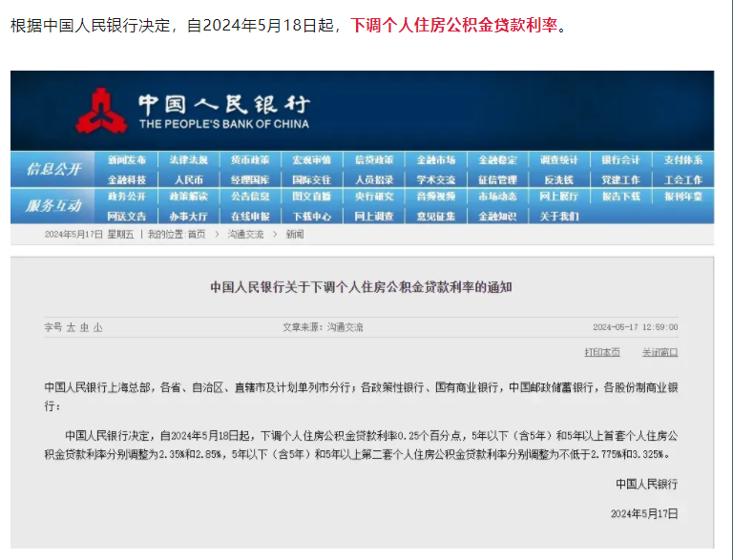
Task: Set font size to 大
Action: 71,327
